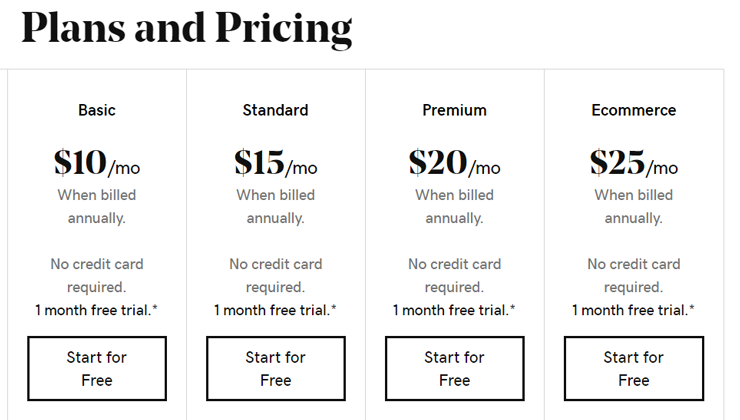Click Start for Free under Ecommerce plan

[x=634, y=369]
